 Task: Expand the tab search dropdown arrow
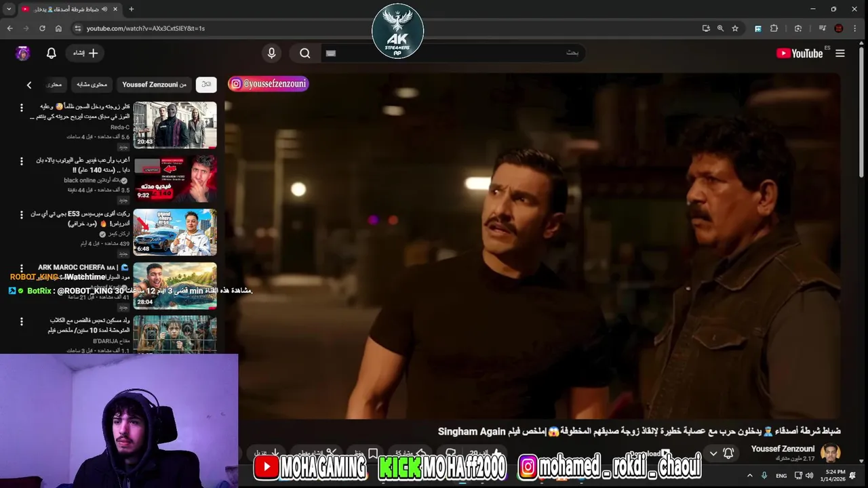tap(9, 9)
